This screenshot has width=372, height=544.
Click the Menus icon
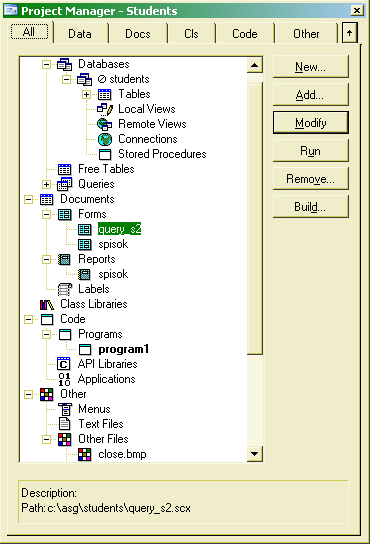coord(65,409)
